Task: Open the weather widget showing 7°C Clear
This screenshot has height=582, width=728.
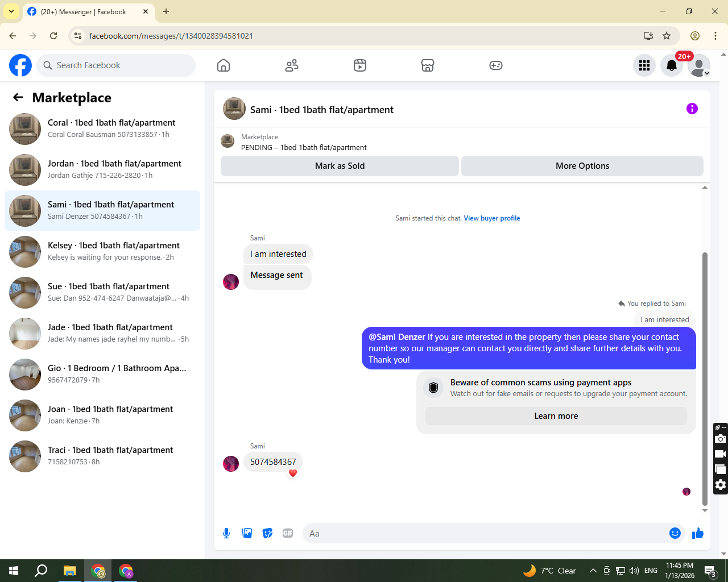Action: [549, 571]
